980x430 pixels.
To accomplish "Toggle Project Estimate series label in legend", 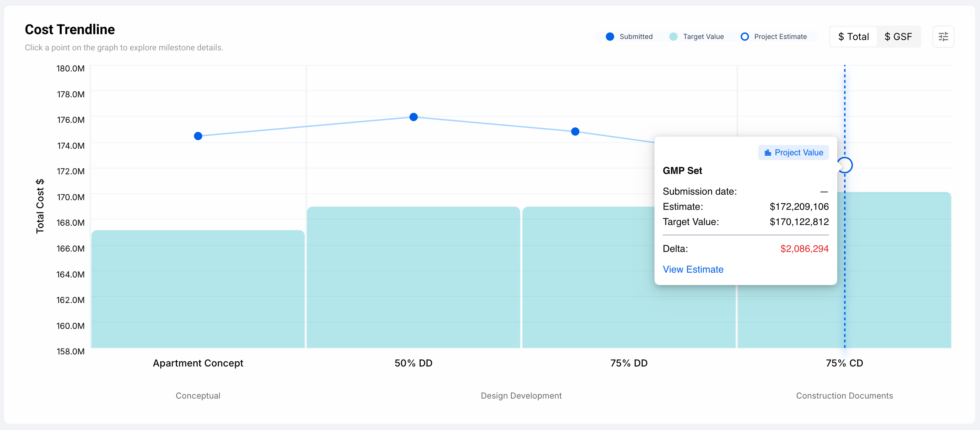I will pos(780,37).
